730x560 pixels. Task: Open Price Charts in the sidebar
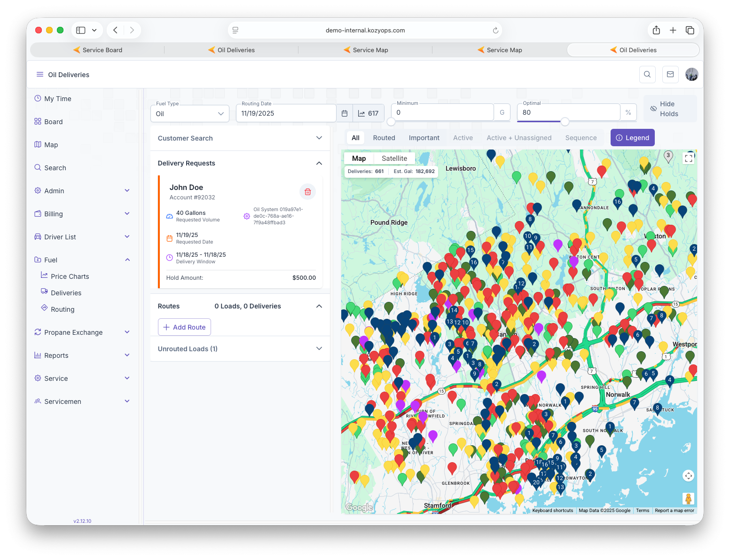tap(70, 276)
